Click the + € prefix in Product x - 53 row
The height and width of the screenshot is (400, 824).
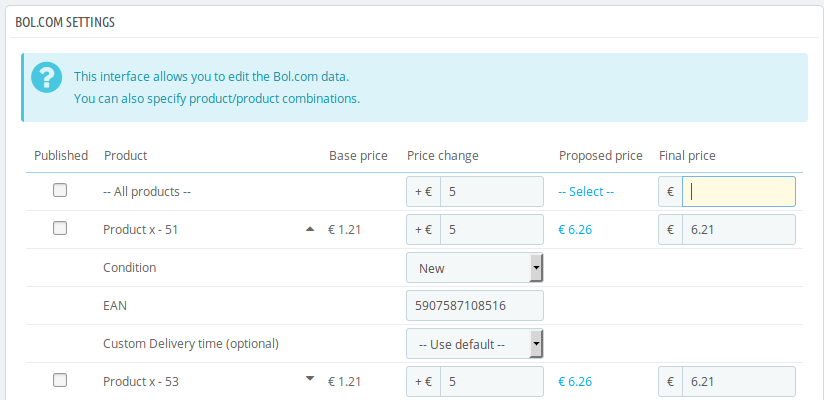424,382
